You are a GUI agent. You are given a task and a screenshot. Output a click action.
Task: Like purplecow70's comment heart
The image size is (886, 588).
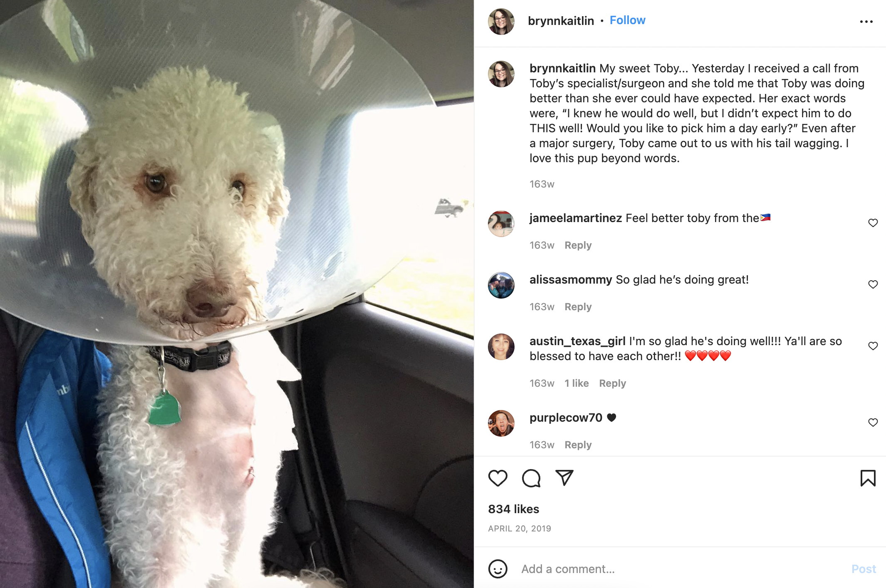873,422
